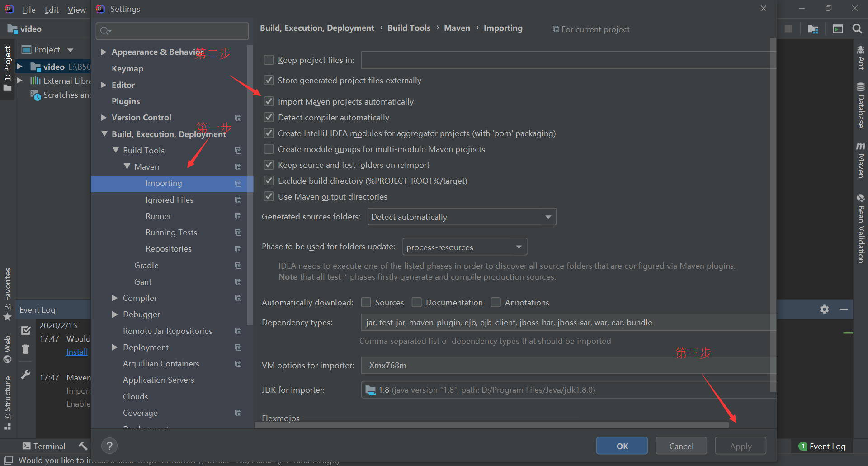This screenshot has height=466, width=868.
Task: Enable automatic download of Documentation
Action: pyautogui.click(x=417, y=302)
